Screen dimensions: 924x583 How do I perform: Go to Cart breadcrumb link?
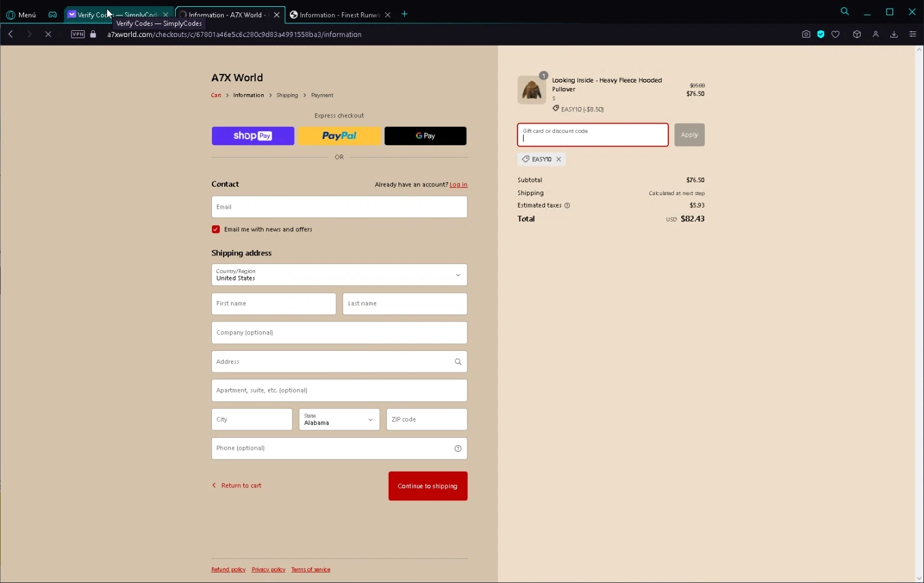[x=216, y=95]
